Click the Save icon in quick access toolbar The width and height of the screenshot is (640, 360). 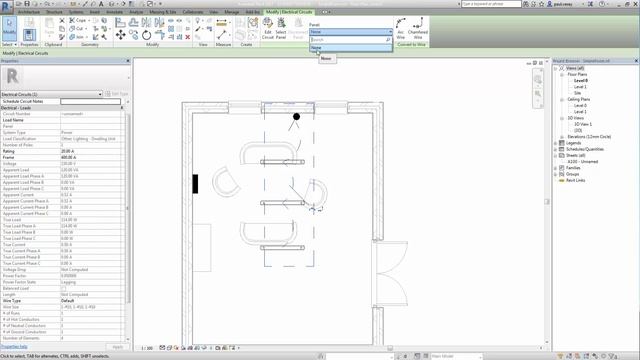tap(27, 4)
